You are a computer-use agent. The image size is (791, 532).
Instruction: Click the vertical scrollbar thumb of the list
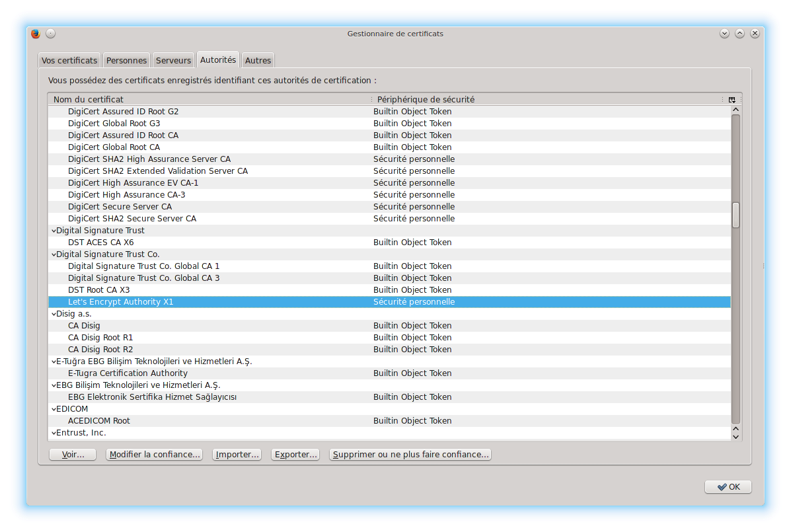735,215
